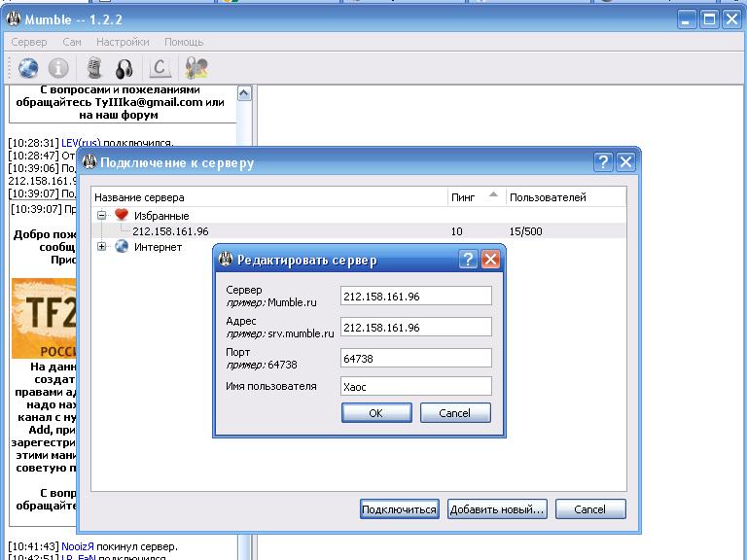Click the red heart Favorites icon

click(x=122, y=215)
